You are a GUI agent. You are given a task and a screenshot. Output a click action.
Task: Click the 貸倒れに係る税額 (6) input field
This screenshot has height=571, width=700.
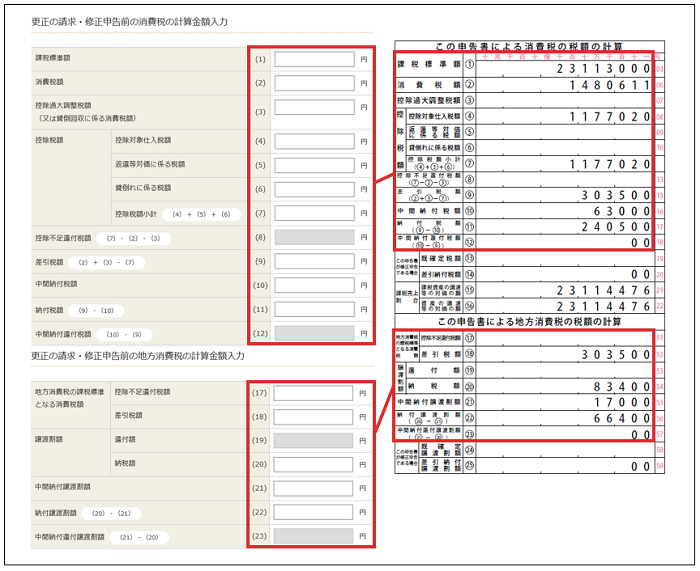pyautogui.click(x=314, y=189)
